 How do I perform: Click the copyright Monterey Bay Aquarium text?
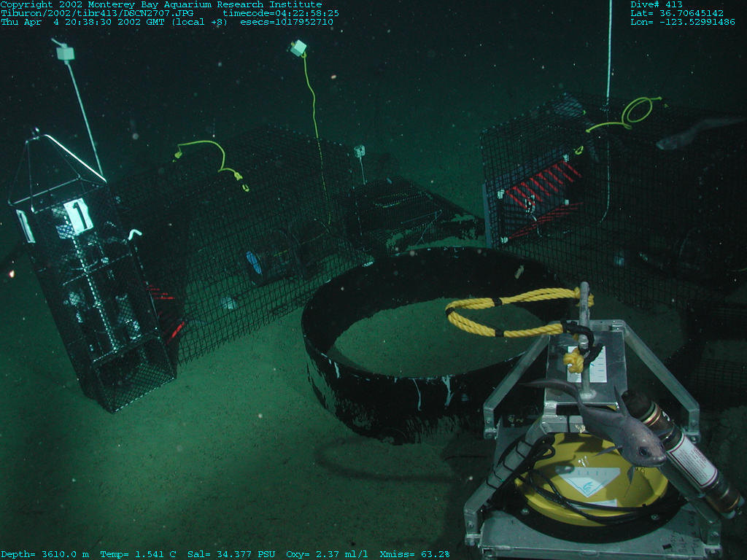click(160, 4)
